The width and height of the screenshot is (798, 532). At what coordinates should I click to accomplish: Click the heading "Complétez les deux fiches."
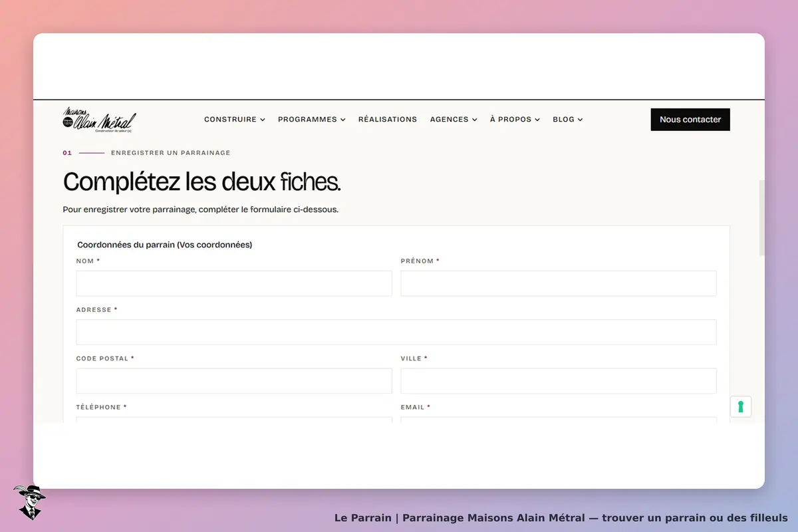[x=201, y=182]
